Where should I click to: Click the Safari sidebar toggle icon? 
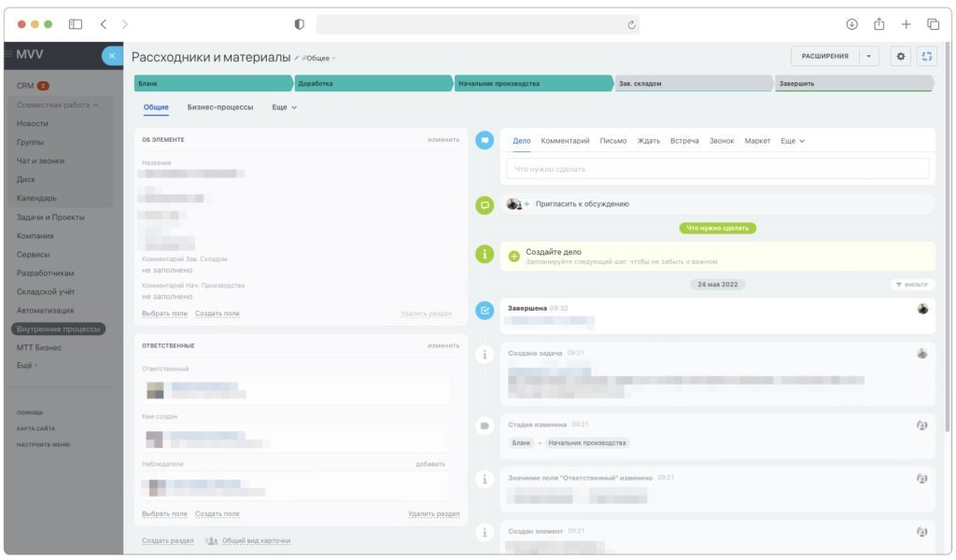(x=76, y=23)
